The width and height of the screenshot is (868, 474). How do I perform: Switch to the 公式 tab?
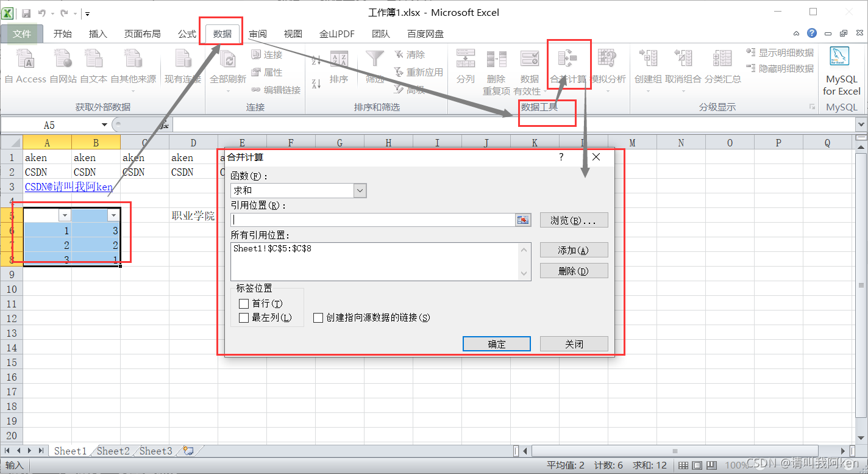187,34
